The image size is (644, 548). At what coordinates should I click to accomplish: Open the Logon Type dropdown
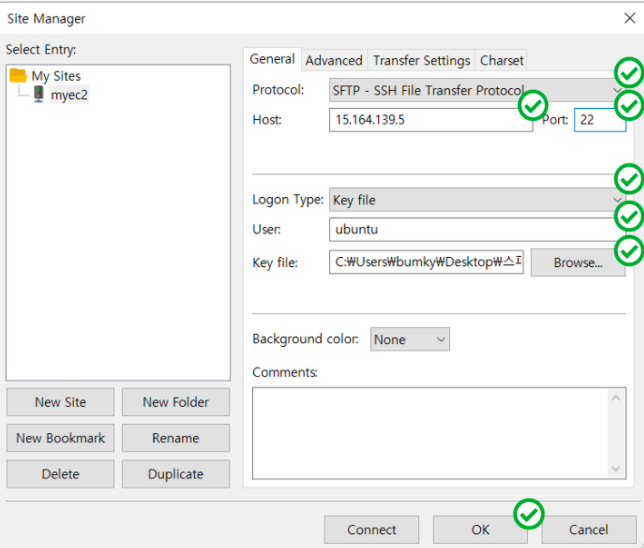(x=477, y=200)
